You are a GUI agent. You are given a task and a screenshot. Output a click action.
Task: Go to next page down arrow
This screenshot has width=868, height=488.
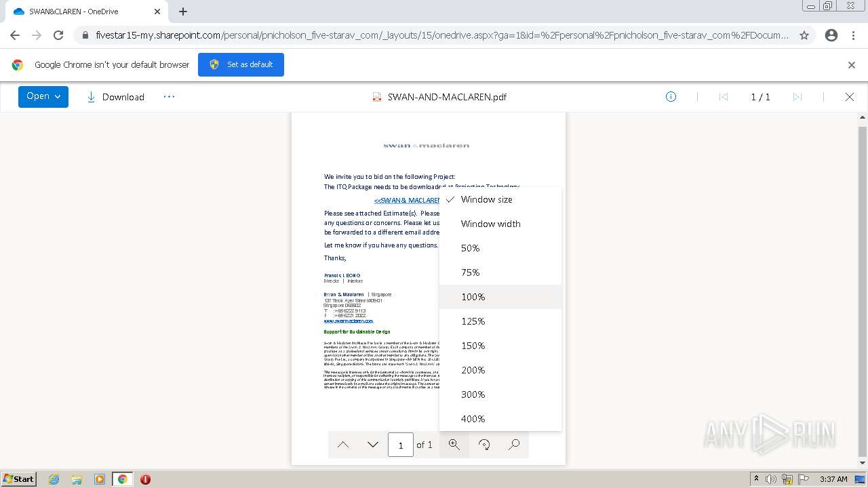coord(373,445)
